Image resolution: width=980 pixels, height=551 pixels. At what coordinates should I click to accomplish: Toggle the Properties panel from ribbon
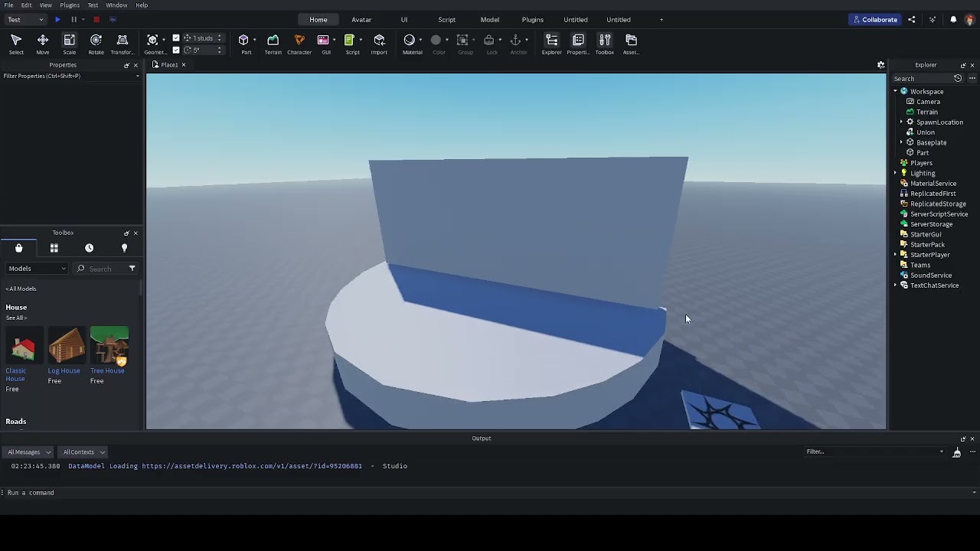(578, 44)
